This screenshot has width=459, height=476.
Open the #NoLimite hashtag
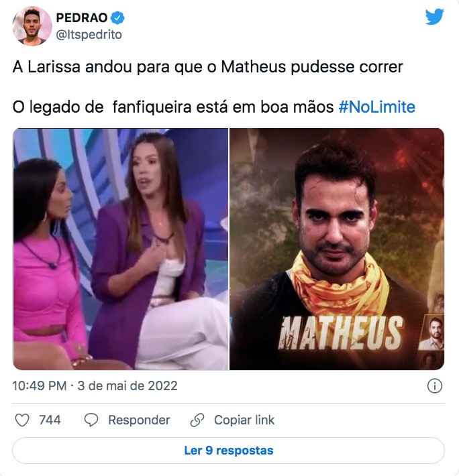(376, 107)
